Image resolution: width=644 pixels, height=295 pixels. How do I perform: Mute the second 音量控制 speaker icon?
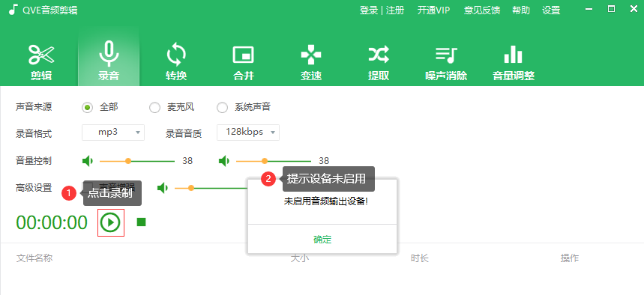click(x=224, y=161)
